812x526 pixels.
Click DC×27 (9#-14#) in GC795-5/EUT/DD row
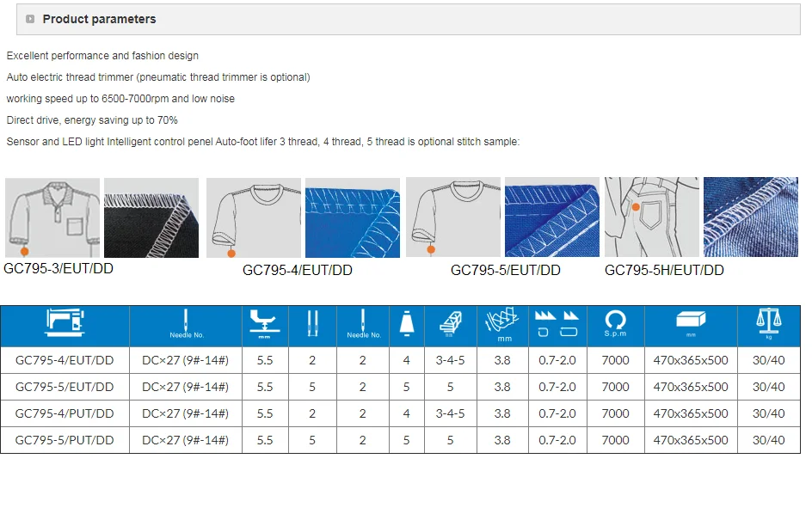pyautogui.click(x=186, y=387)
